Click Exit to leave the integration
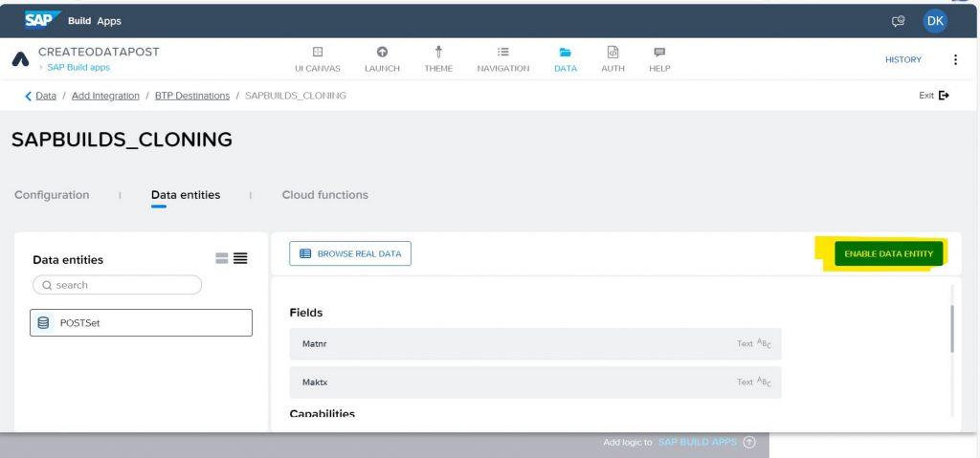The image size is (980, 458). tap(934, 96)
